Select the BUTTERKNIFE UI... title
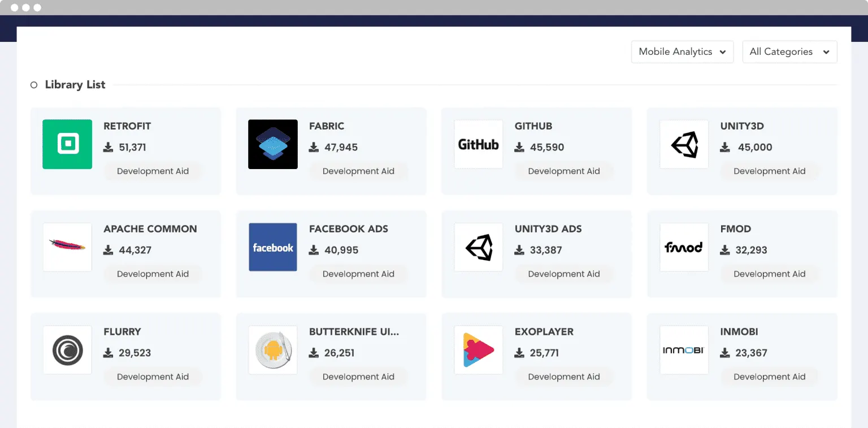The width and height of the screenshot is (868, 428). (354, 332)
